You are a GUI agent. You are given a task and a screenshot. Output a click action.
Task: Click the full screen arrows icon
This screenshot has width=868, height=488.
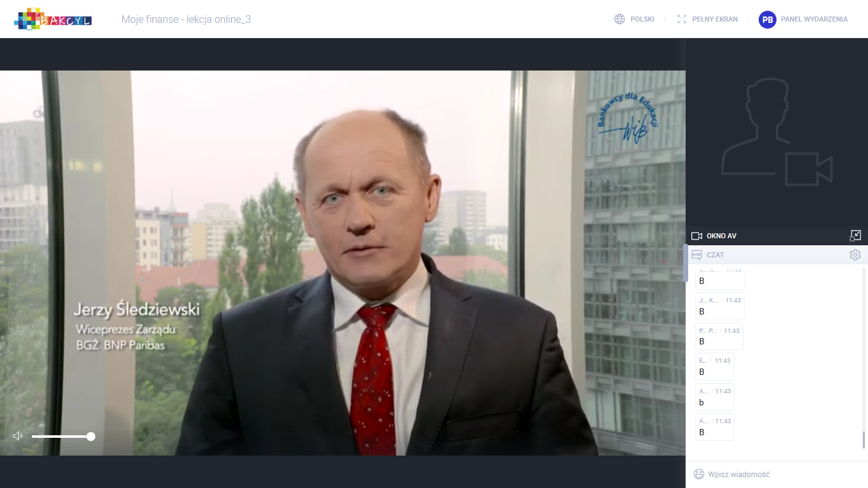682,19
